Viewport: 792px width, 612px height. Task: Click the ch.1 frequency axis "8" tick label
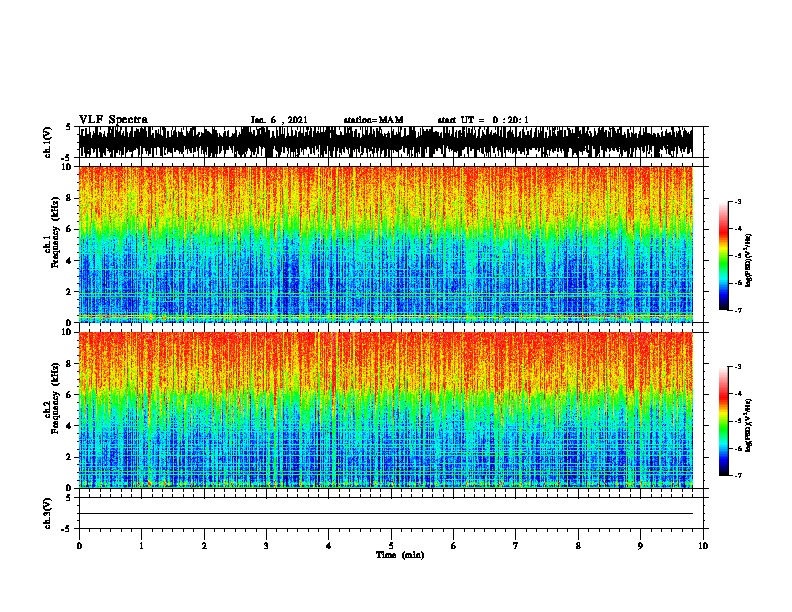(x=70, y=198)
